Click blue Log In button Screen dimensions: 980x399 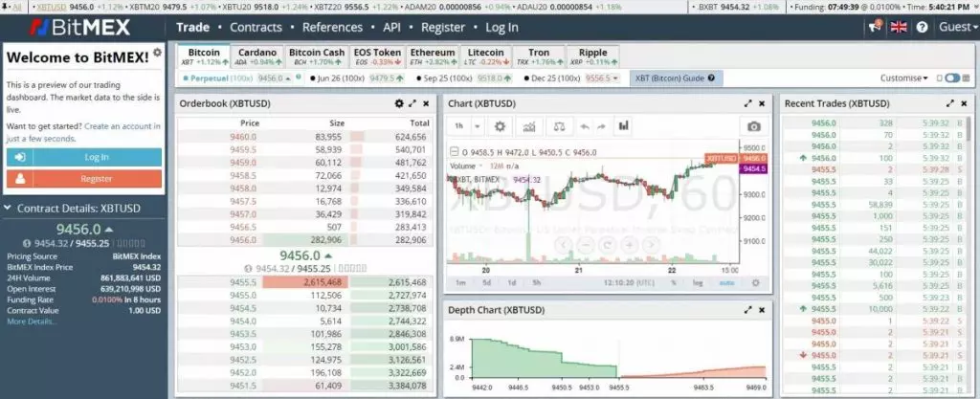84,157
